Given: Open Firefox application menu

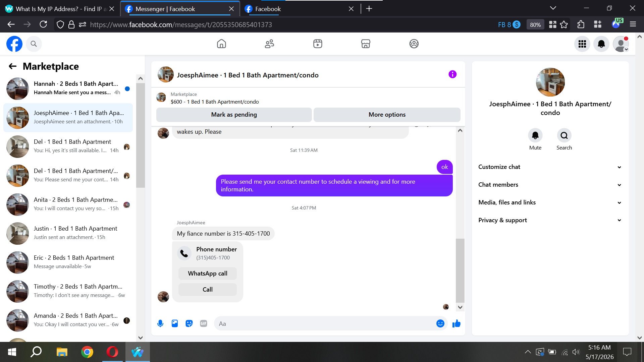Looking at the screenshot, I should click(633, 24).
